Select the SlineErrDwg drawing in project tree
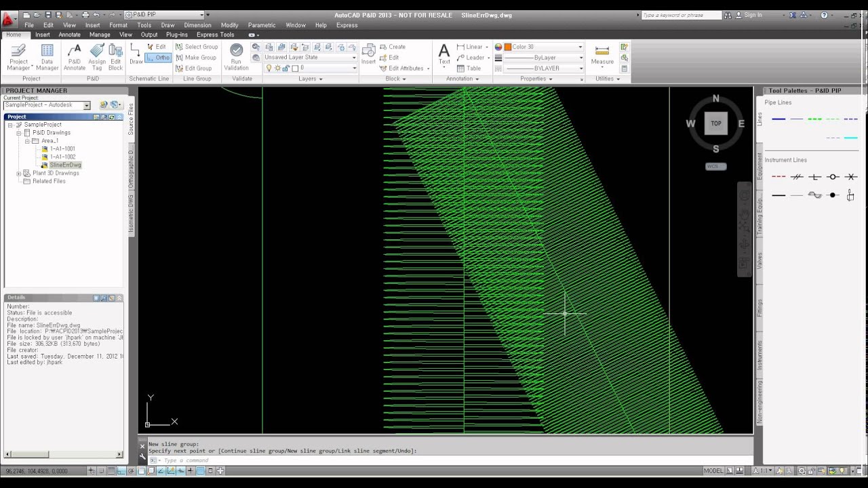Viewport: 868px width, 488px height. 65,165
